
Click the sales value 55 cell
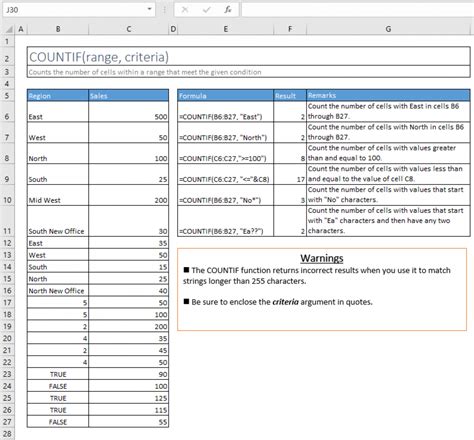(x=129, y=422)
